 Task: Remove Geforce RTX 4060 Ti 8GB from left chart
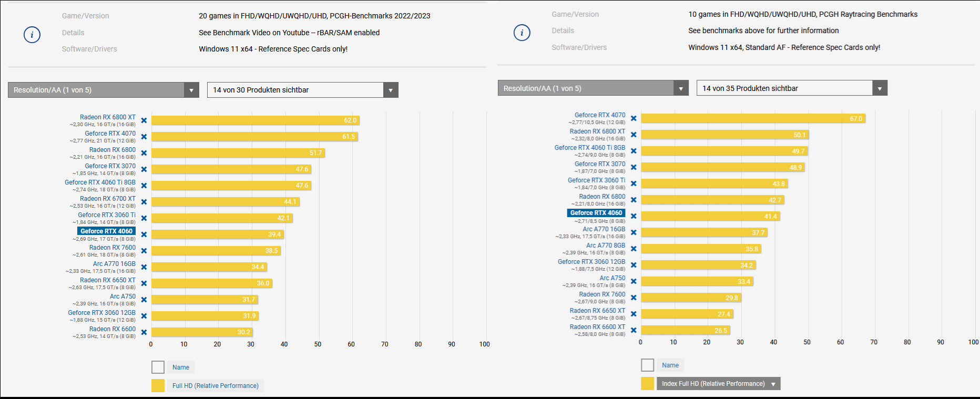pyautogui.click(x=144, y=186)
